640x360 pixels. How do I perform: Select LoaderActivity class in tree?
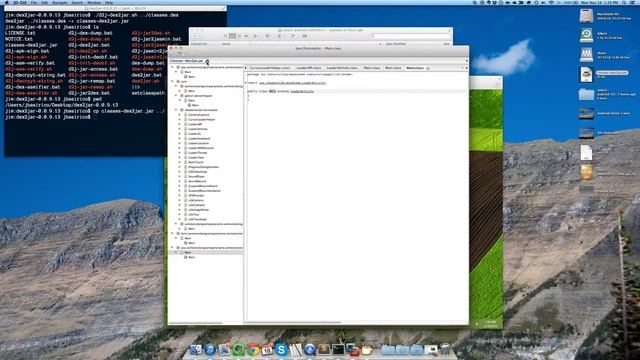[198, 129]
